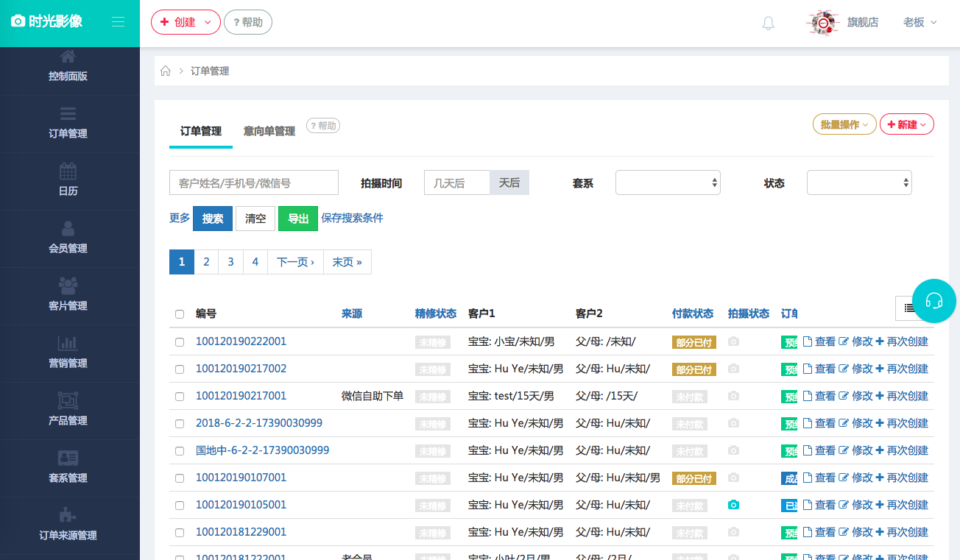Click the 时光影像 camera logo icon

18,21
